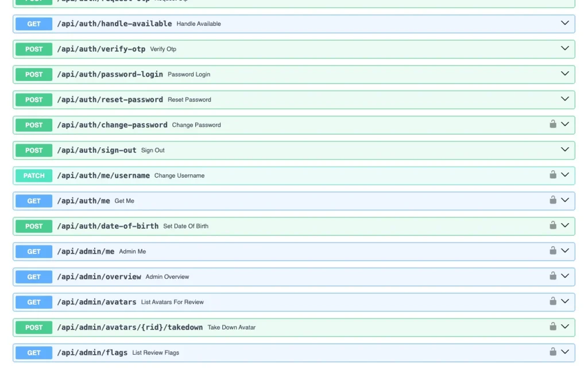Click POST badge for avatars takedown
This screenshot has height=368, width=588.
pos(34,327)
